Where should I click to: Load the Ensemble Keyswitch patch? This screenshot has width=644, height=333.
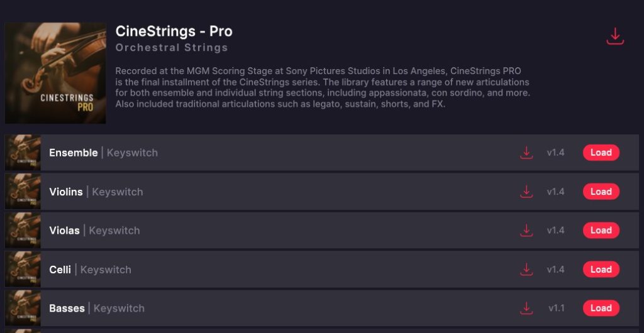[601, 153]
